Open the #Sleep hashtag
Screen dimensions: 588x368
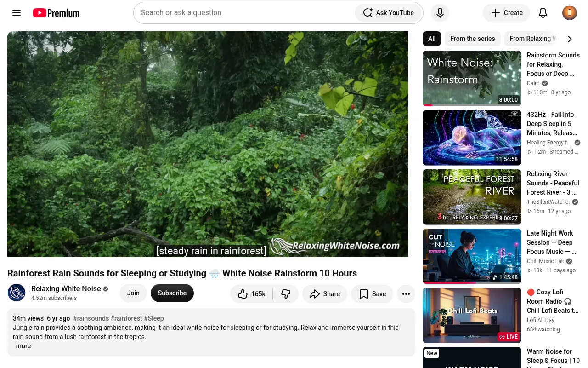pos(154,318)
